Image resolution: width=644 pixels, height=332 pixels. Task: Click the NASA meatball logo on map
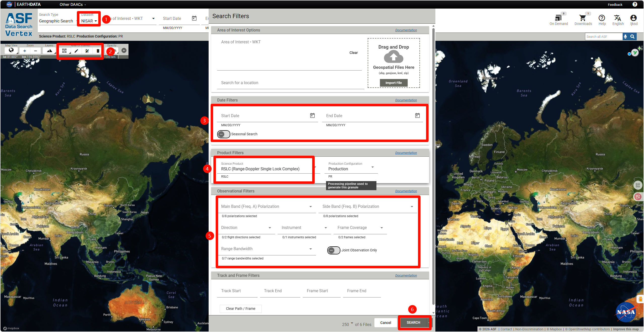[626, 312]
